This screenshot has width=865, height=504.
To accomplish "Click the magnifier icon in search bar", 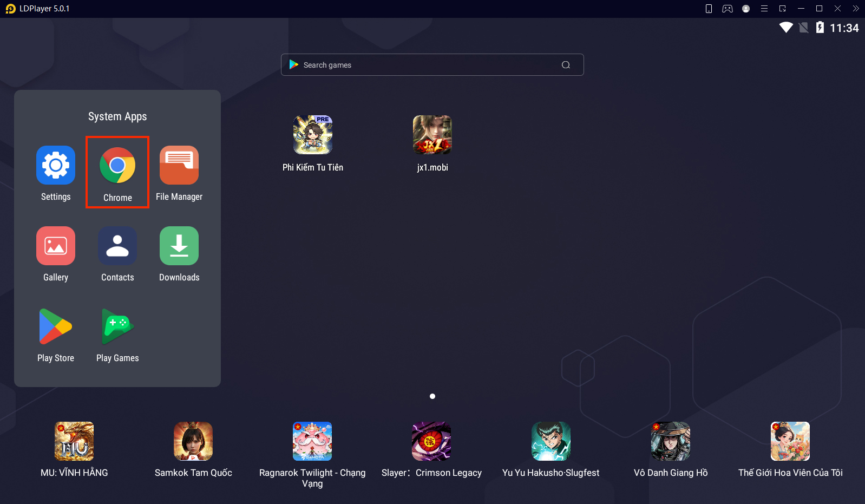I will pos(566,65).
